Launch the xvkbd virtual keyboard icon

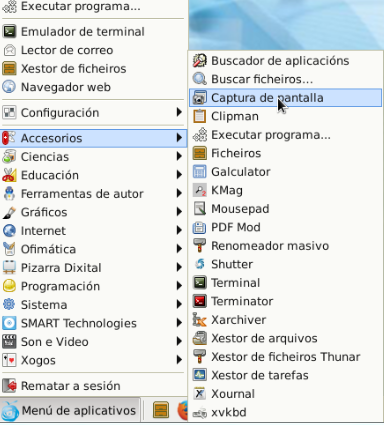pyautogui.click(x=200, y=412)
